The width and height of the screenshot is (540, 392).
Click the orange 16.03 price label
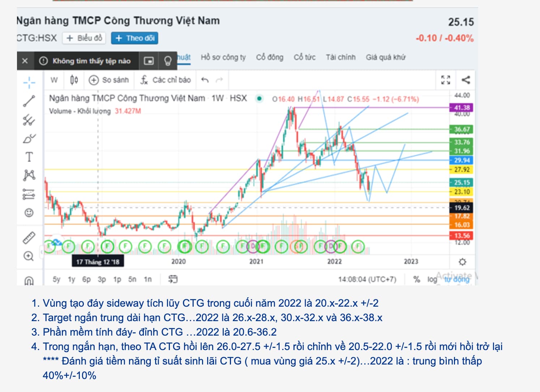click(x=462, y=225)
